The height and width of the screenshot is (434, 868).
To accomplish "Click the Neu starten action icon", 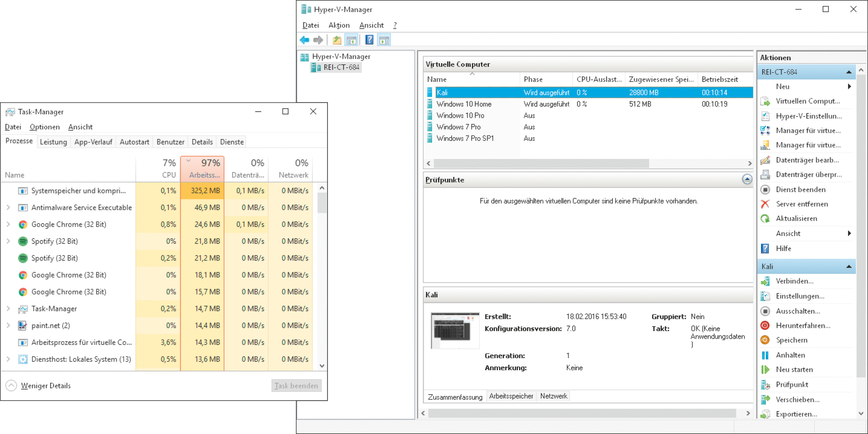I will coord(765,370).
